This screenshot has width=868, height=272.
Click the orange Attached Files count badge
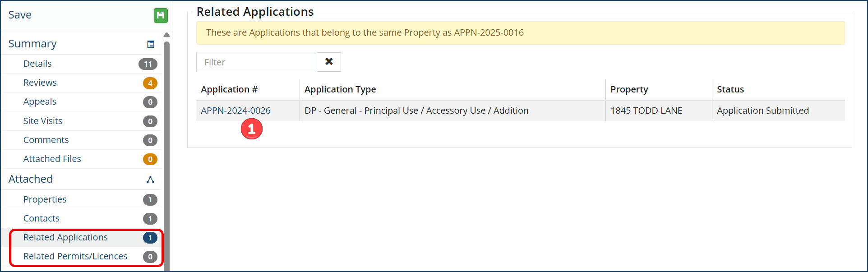[150, 159]
